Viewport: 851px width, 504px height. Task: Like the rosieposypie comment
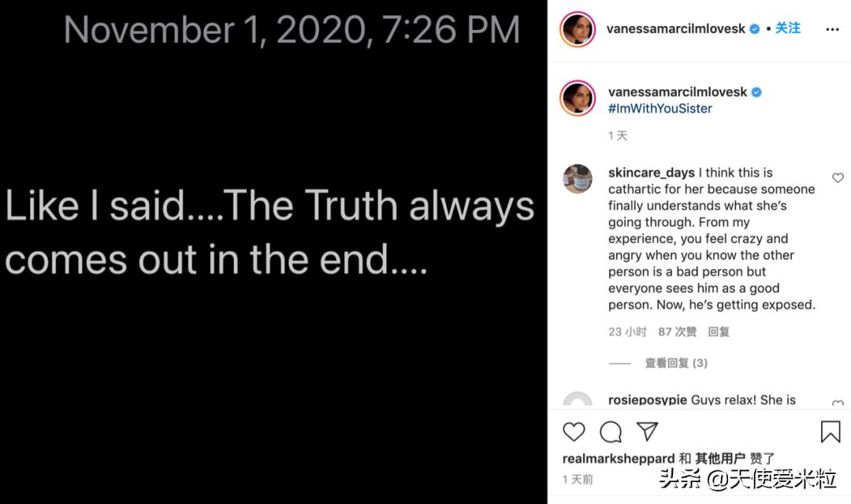(838, 403)
